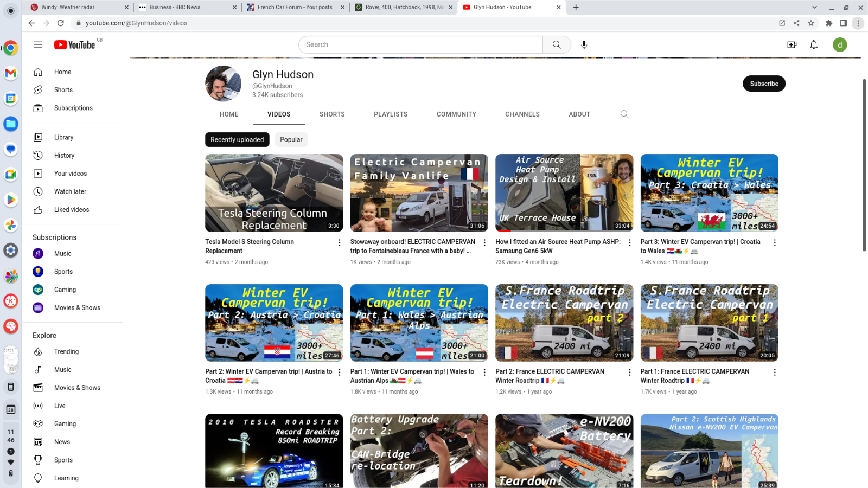Open the notifications bell
This screenshot has height=488, width=868.
(x=814, y=44)
